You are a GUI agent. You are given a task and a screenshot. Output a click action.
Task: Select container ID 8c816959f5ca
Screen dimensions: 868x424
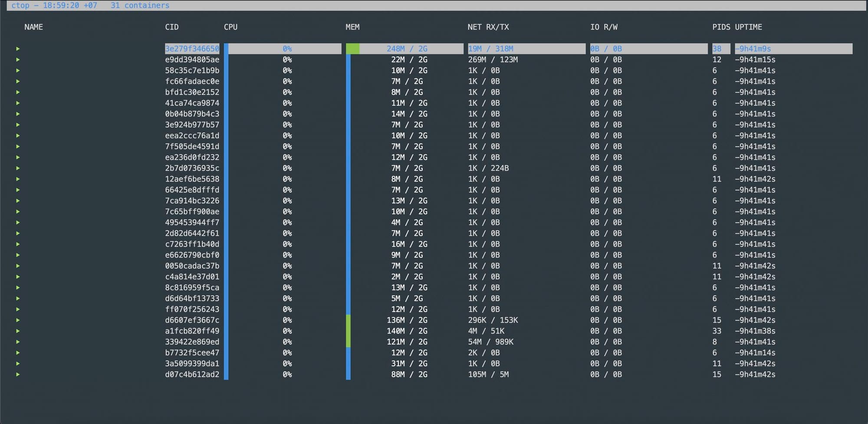pos(192,287)
